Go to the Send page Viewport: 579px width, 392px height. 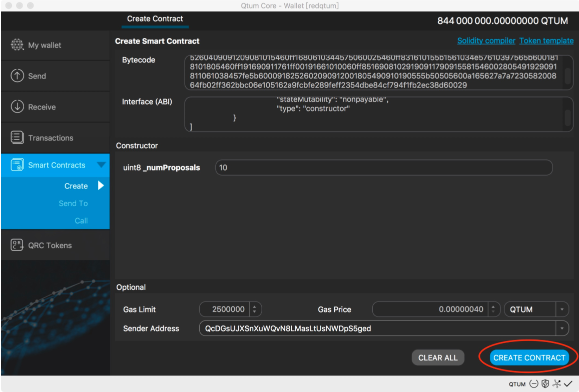[x=56, y=75]
